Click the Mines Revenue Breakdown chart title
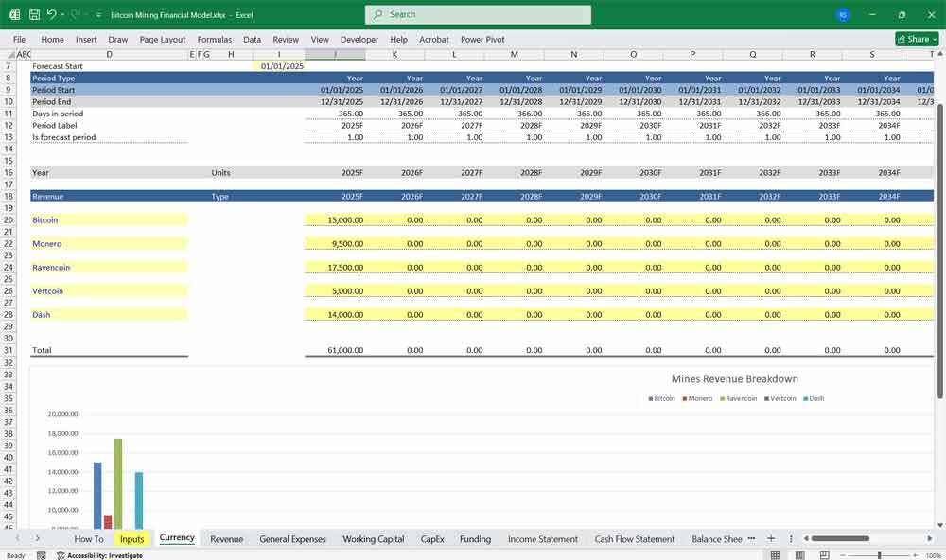Screen dimensions: 946x560 pos(734,379)
